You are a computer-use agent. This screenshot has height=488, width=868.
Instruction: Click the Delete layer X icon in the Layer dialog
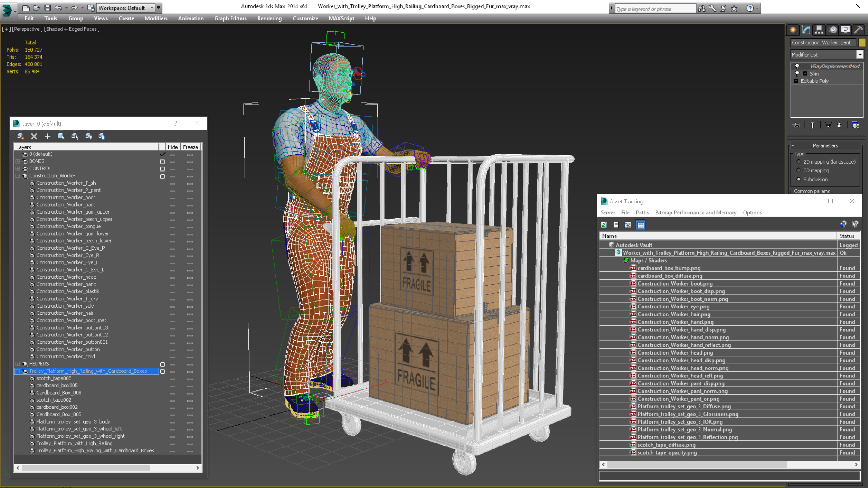(34, 136)
